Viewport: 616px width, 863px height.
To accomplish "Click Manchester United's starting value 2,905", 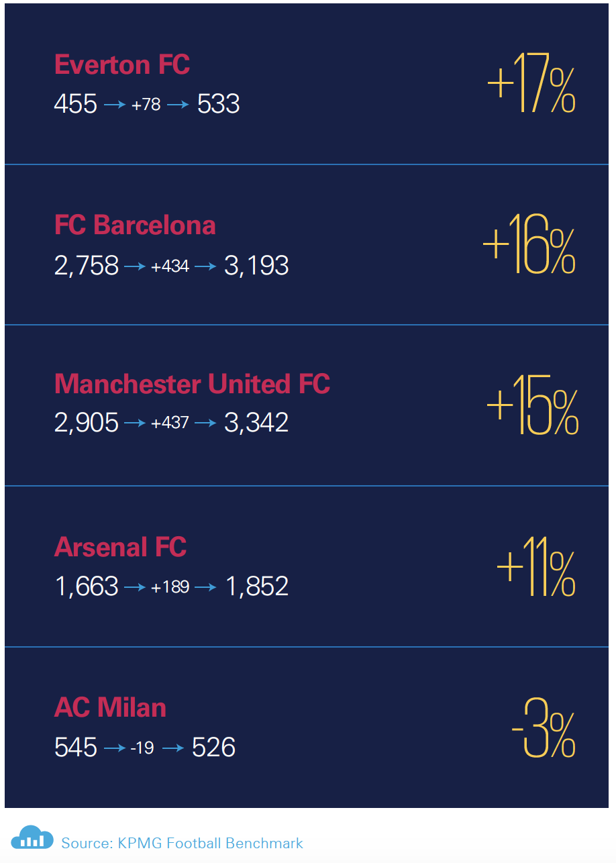I will (x=87, y=423).
